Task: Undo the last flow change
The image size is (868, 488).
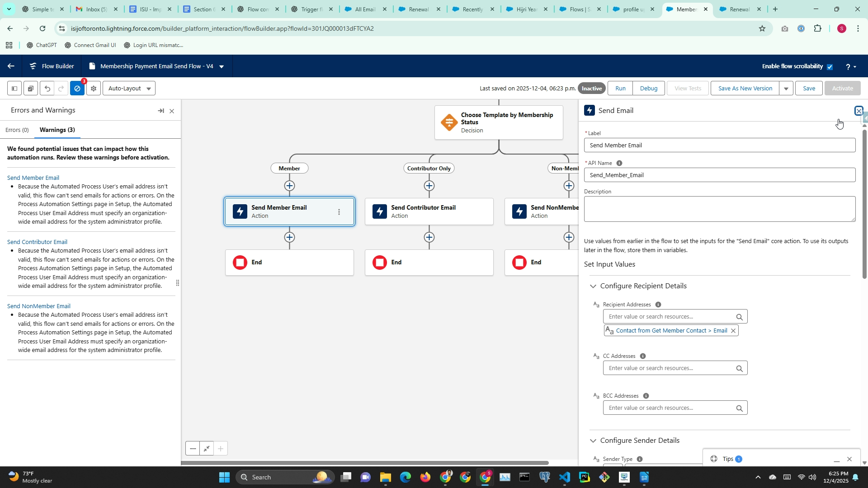Action: pyautogui.click(x=47, y=89)
